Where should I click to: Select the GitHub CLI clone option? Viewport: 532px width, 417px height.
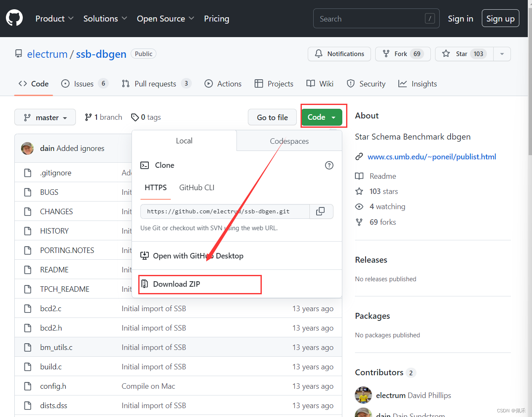[x=197, y=188]
